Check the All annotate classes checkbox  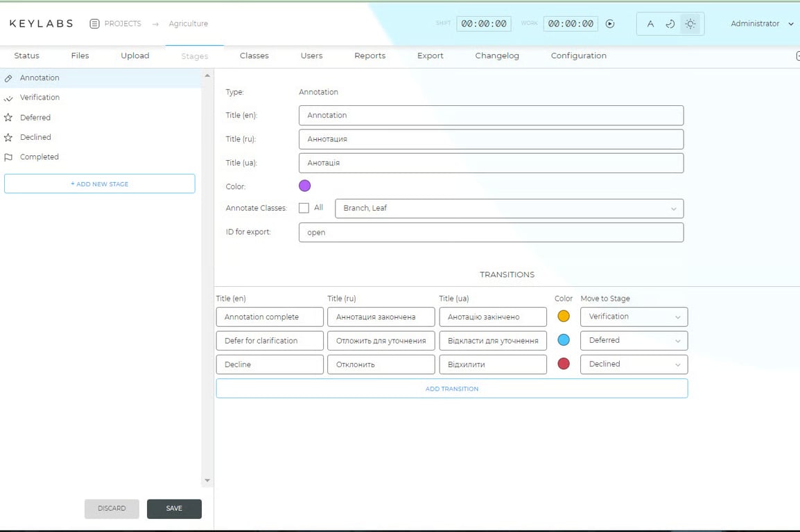pyautogui.click(x=304, y=208)
